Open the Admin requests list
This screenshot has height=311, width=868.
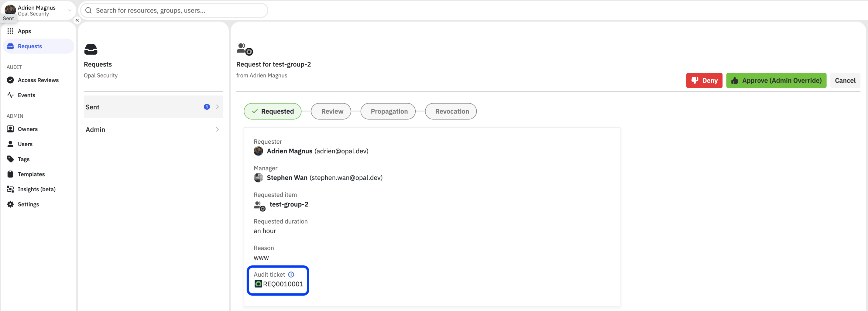153,129
